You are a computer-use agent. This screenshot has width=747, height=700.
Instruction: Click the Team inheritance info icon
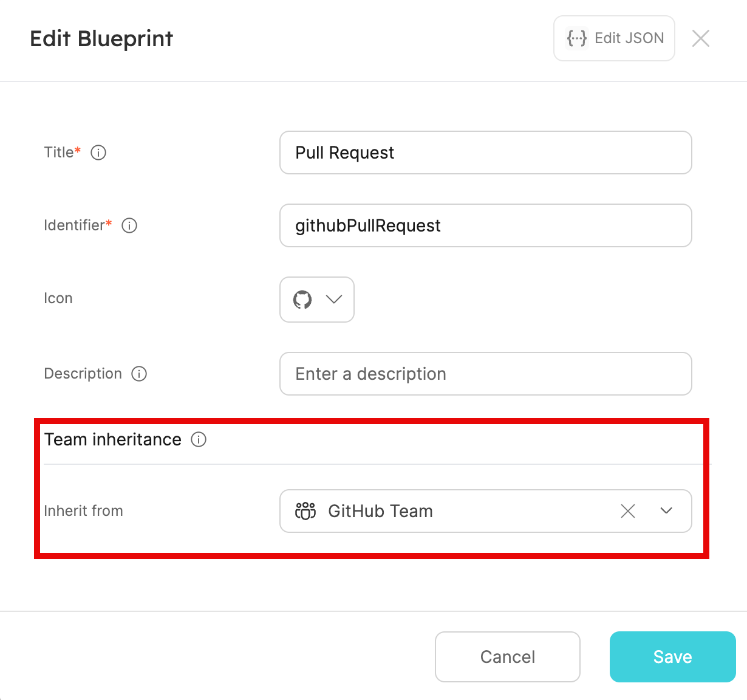(199, 439)
